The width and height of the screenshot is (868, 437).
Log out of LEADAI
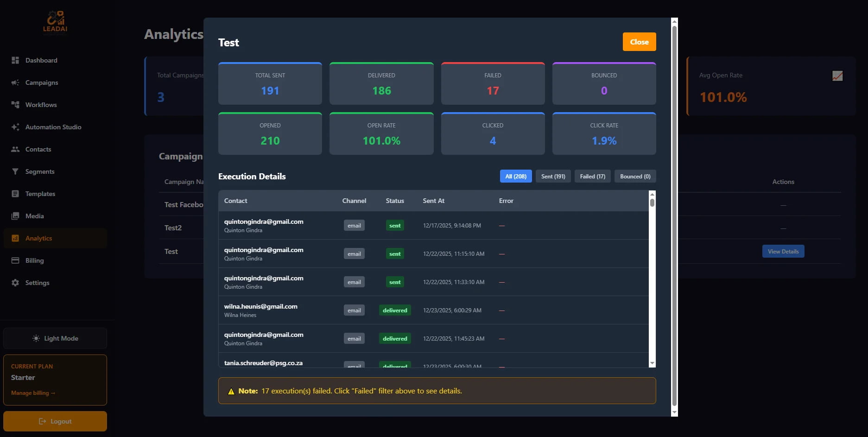point(55,421)
